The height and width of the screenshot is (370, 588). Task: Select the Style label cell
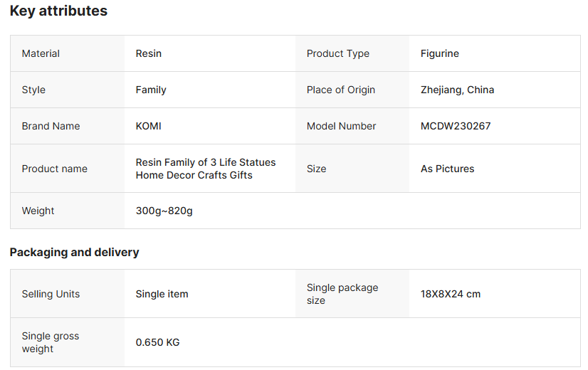(x=33, y=90)
